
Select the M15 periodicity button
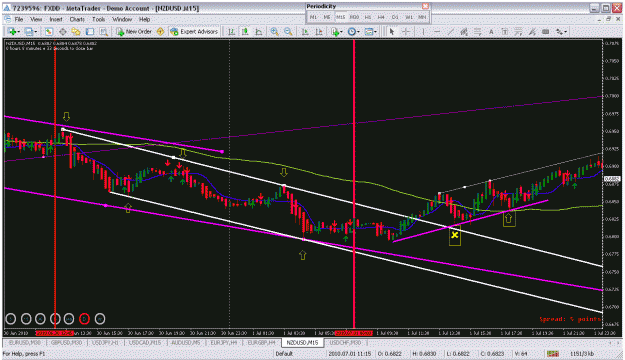point(340,17)
